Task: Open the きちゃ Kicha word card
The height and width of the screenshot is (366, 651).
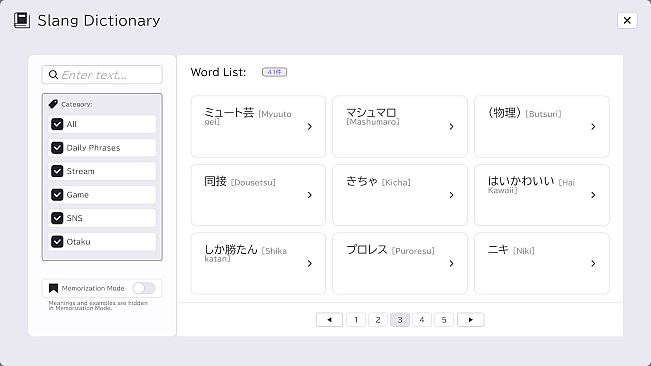Action: click(x=400, y=195)
